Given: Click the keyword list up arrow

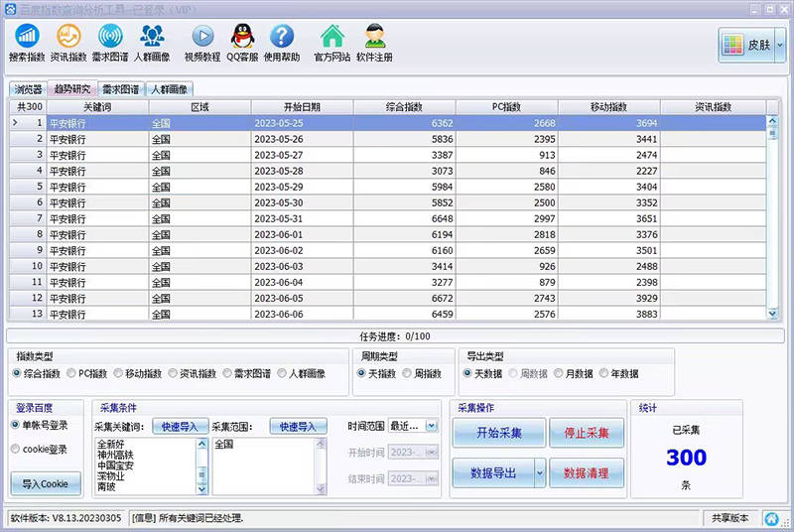Looking at the screenshot, I should tap(202, 445).
